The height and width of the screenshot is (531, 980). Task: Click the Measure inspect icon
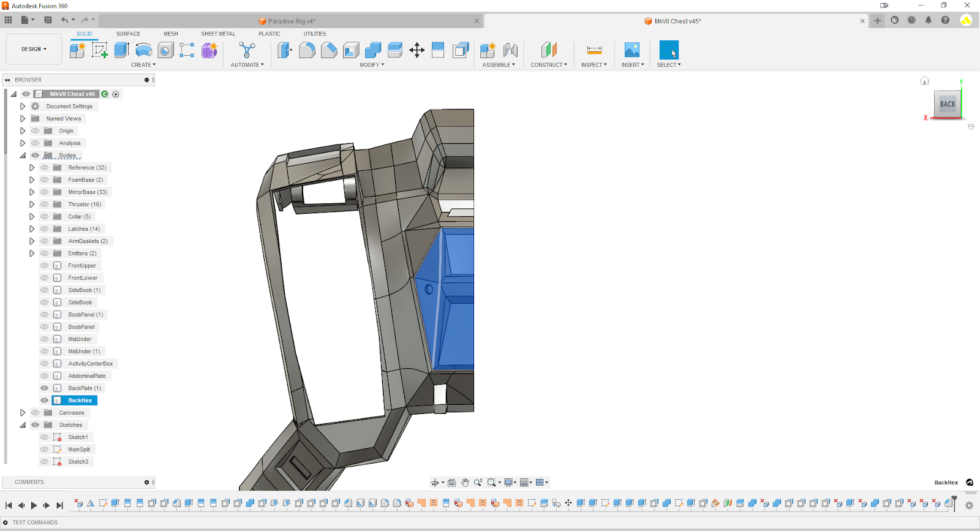[x=594, y=50]
